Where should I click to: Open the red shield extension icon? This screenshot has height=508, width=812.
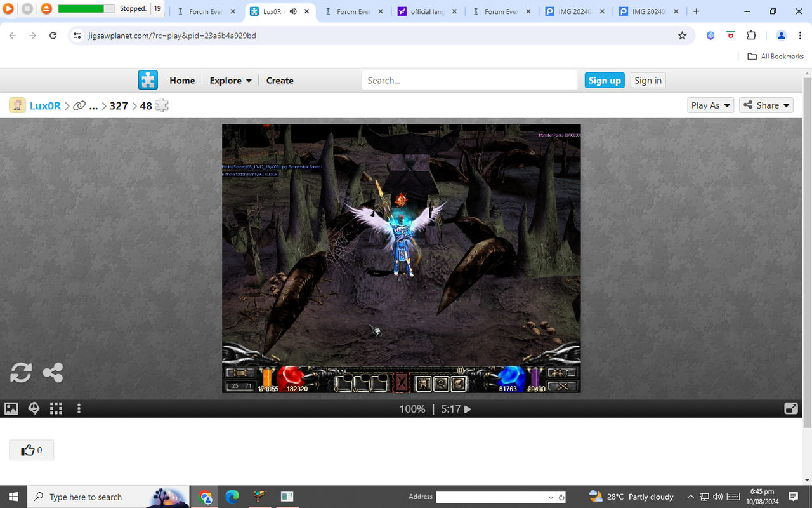tap(731, 36)
